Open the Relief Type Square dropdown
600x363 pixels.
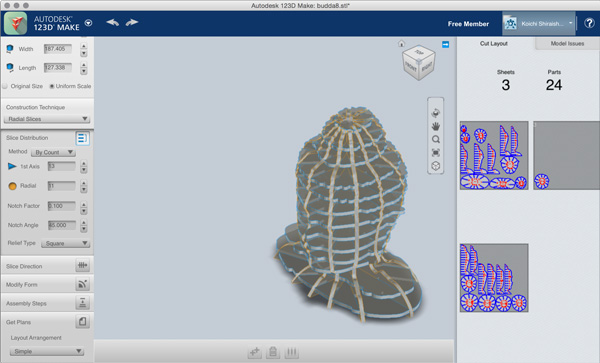click(65, 243)
